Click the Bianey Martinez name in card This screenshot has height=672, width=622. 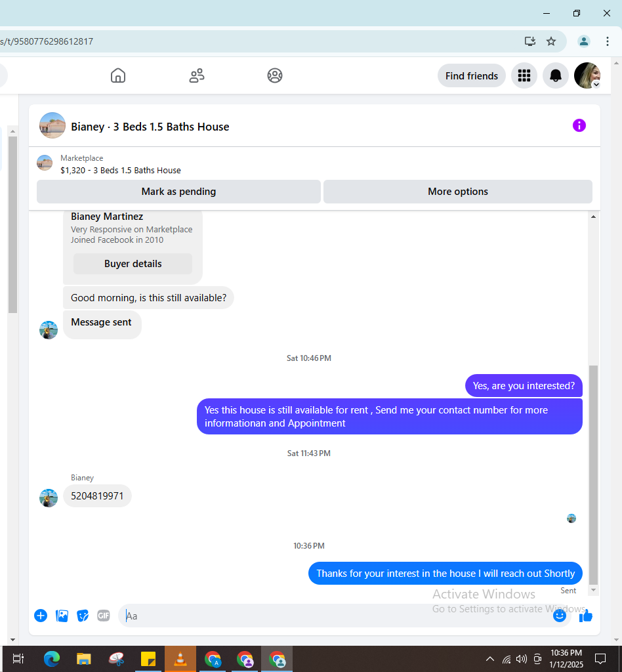click(107, 217)
